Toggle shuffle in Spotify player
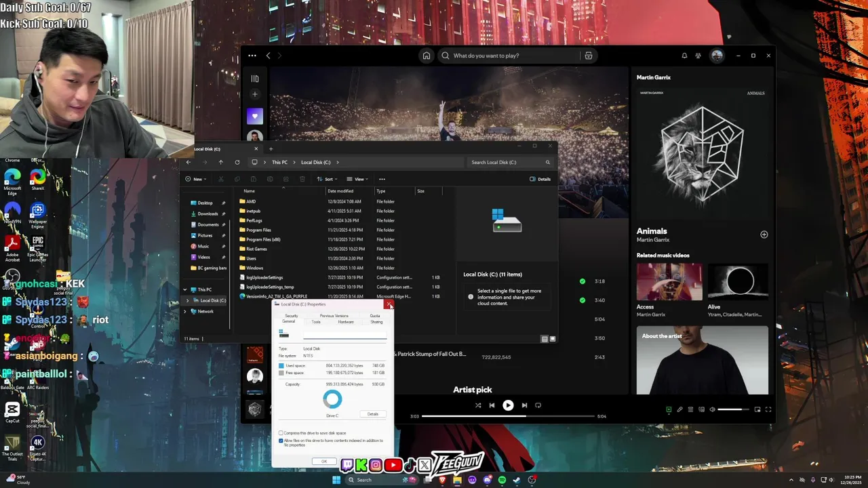 tap(478, 405)
